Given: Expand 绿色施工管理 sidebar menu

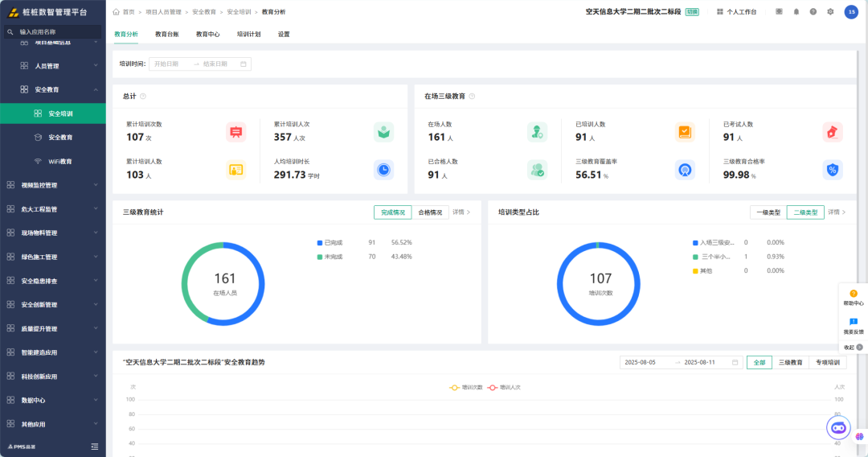Looking at the screenshot, I should [53, 257].
